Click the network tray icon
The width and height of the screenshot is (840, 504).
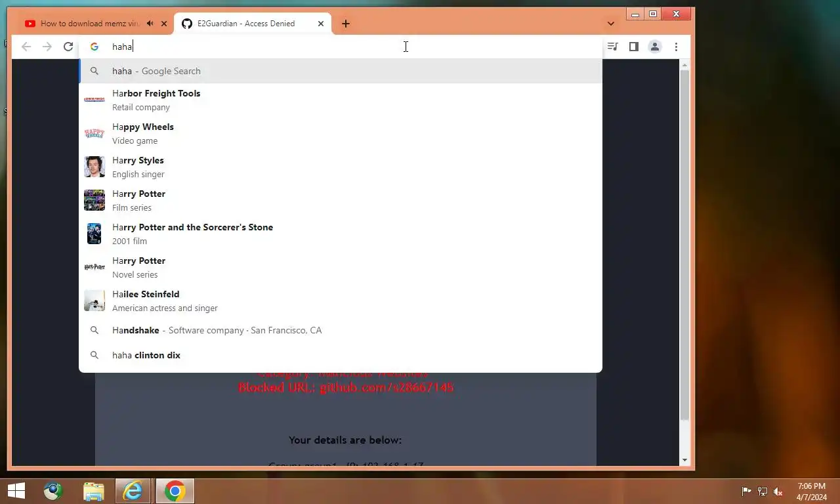click(x=763, y=491)
